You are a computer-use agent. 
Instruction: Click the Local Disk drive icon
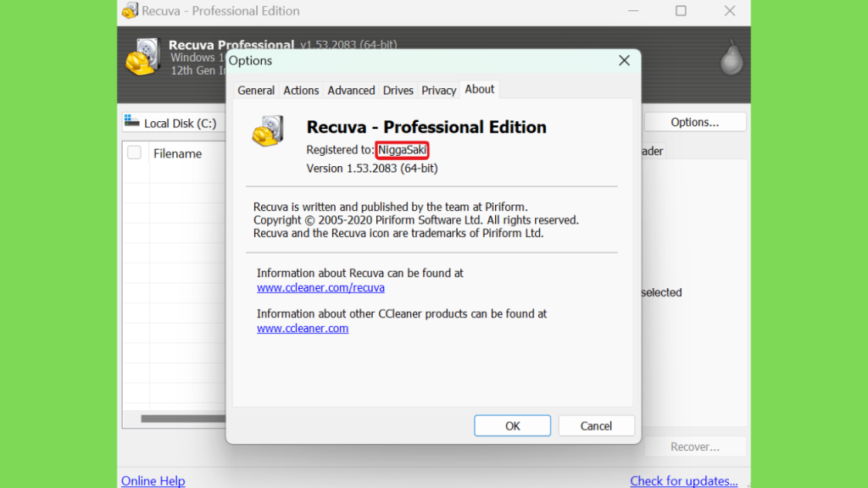131,120
